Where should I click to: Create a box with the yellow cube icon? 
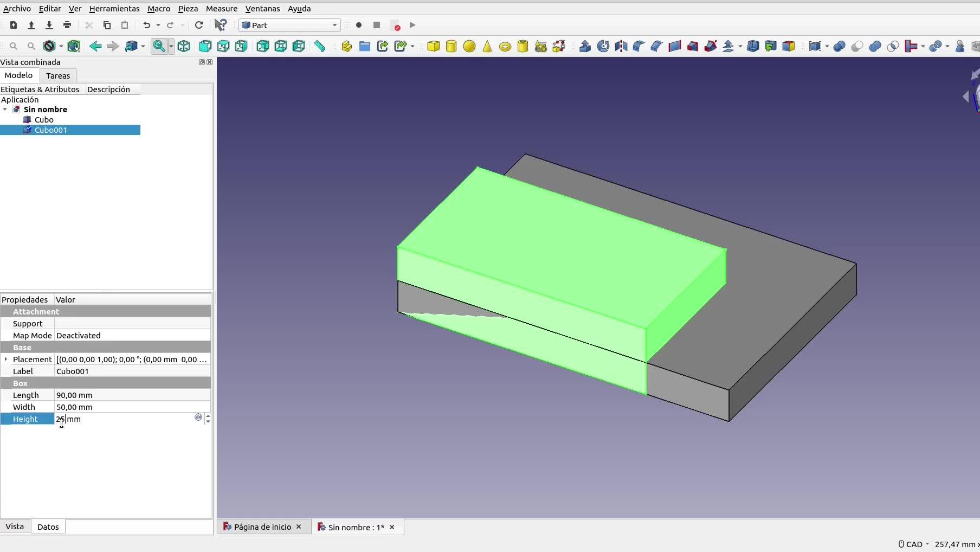click(433, 47)
